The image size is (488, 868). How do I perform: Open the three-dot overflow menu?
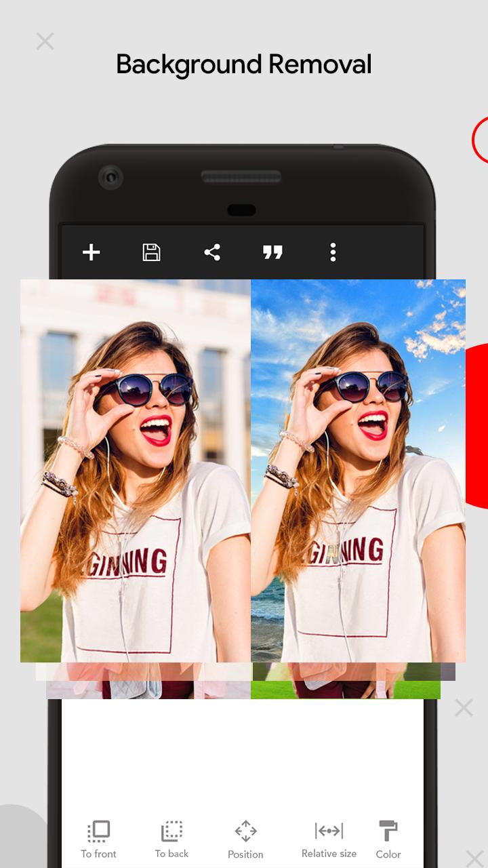333,253
